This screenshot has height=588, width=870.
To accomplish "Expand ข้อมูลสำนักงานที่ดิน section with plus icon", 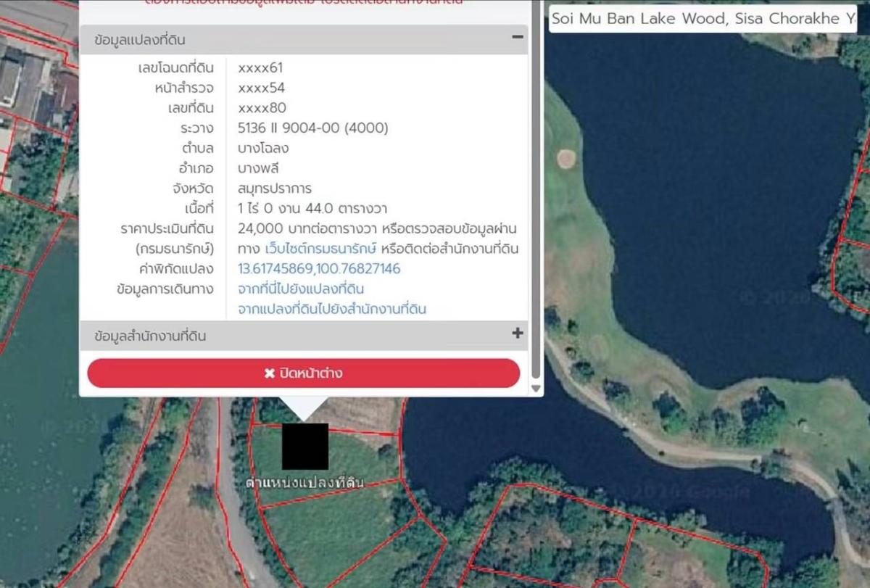I will pos(518,334).
